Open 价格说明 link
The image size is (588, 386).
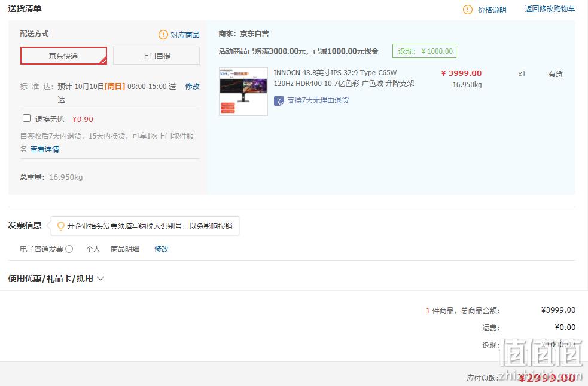point(492,10)
